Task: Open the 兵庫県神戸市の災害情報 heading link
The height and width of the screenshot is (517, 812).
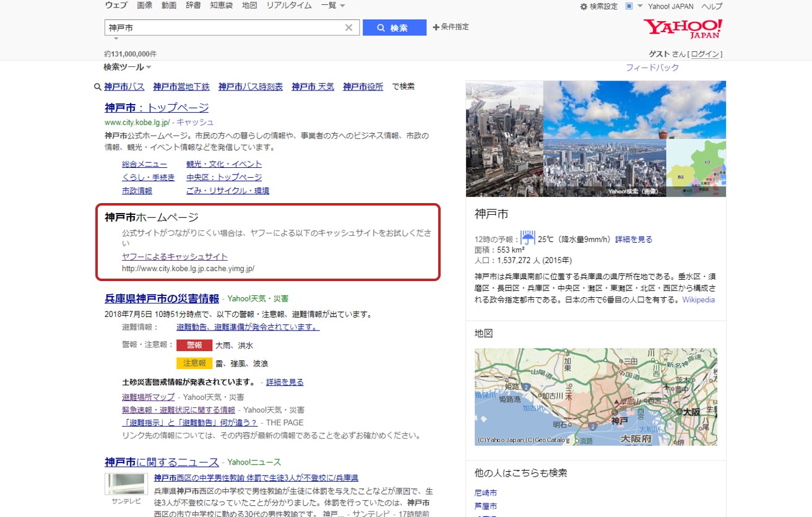Action: click(162, 298)
